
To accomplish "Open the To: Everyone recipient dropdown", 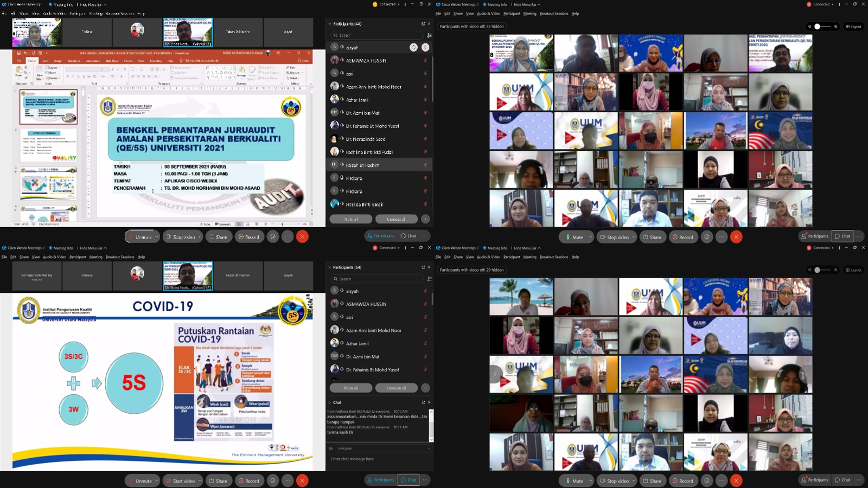I will (x=383, y=448).
